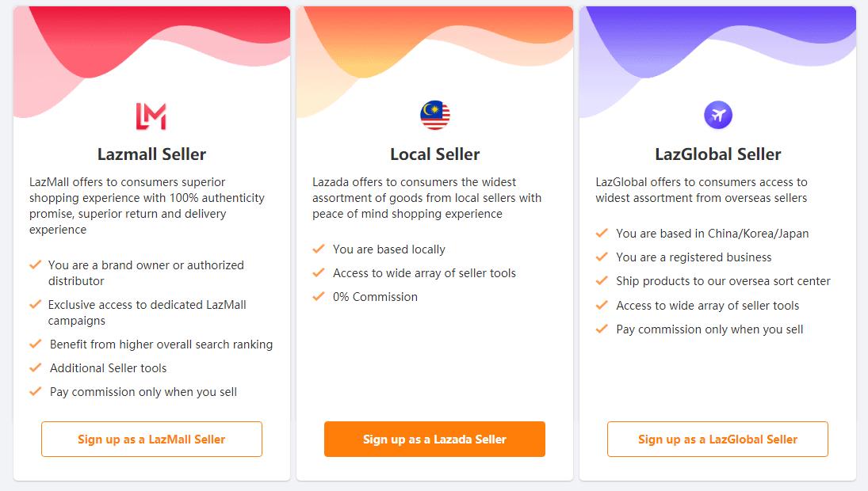
Task: Click checkmark next to registered business
Action: [602, 257]
